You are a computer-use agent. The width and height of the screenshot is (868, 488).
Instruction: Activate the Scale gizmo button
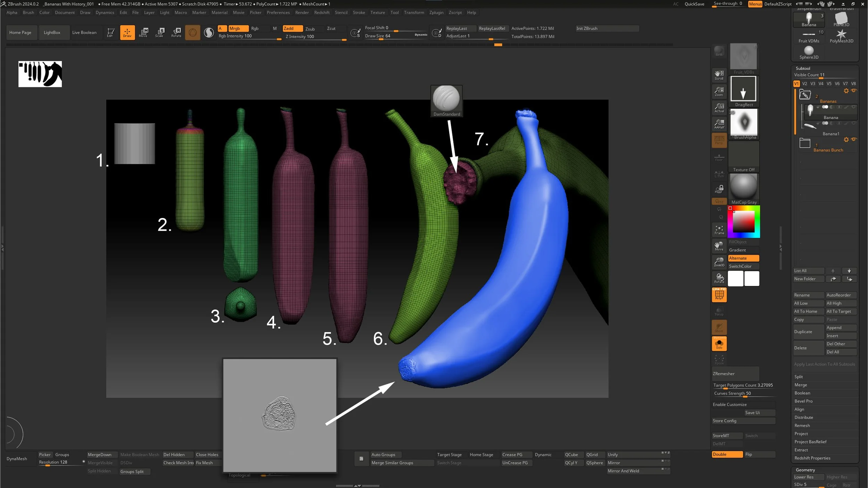pos(159,32)
